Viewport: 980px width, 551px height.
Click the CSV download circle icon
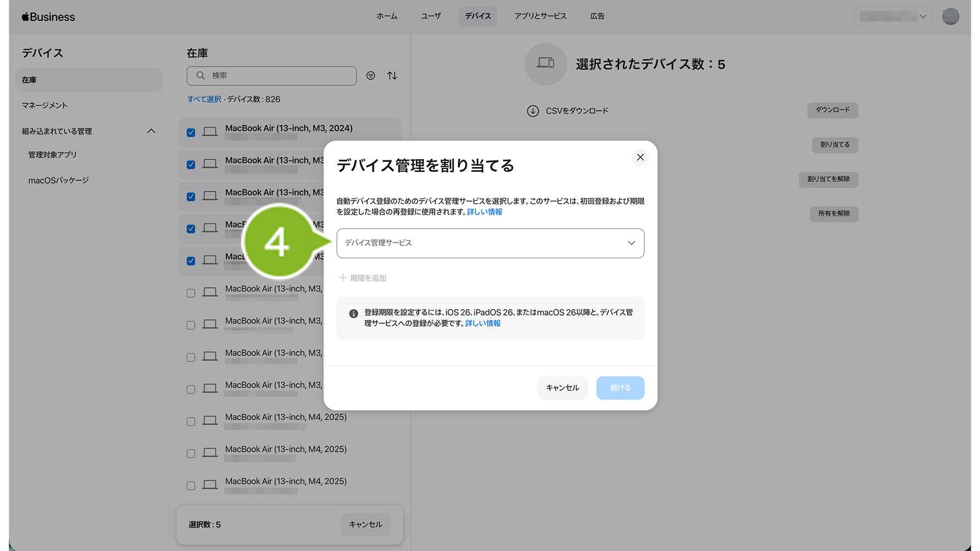pyautogui.click(x=532, y=111)
